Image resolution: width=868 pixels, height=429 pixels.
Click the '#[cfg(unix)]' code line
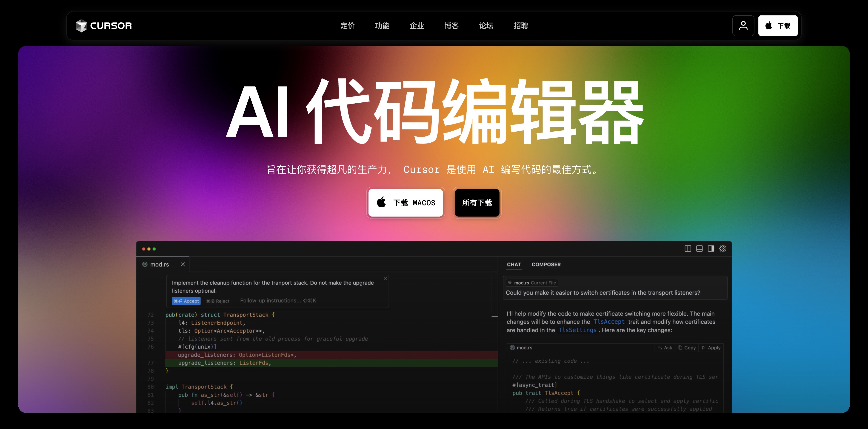[197, 347]
